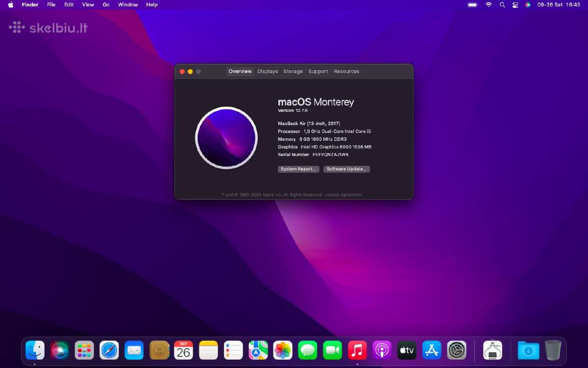
Task: Open the Go menu
Action: click(106, 4)
